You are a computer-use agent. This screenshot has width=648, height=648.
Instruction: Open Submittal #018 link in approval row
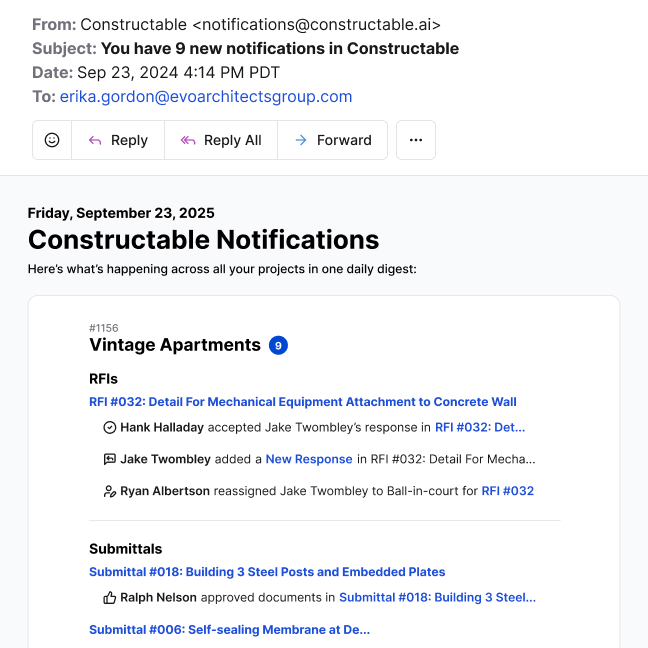(437, 597)
